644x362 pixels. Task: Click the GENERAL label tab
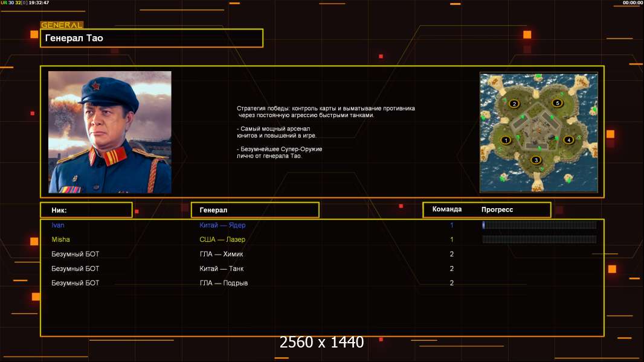62,25
